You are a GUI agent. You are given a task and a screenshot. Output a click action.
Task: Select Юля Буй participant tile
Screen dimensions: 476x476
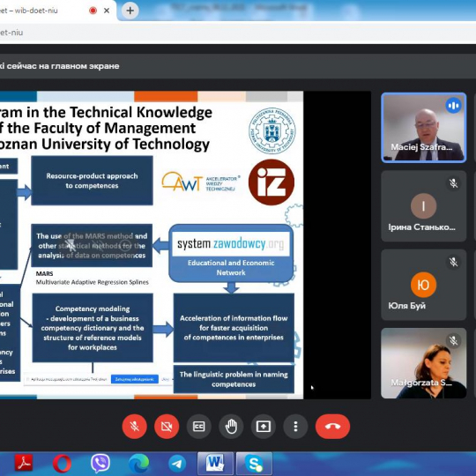click(423, 285)
